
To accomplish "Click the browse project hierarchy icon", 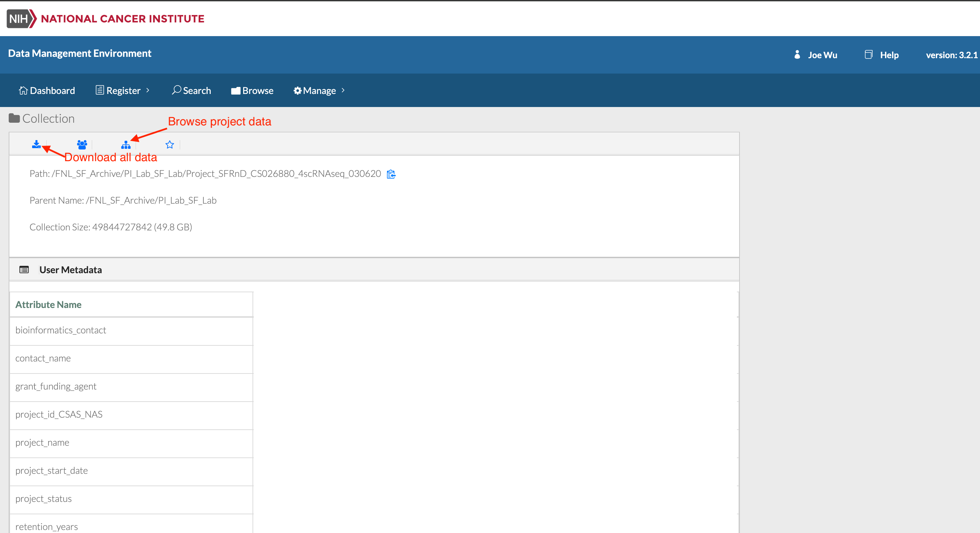I will (x=126, y=145).
